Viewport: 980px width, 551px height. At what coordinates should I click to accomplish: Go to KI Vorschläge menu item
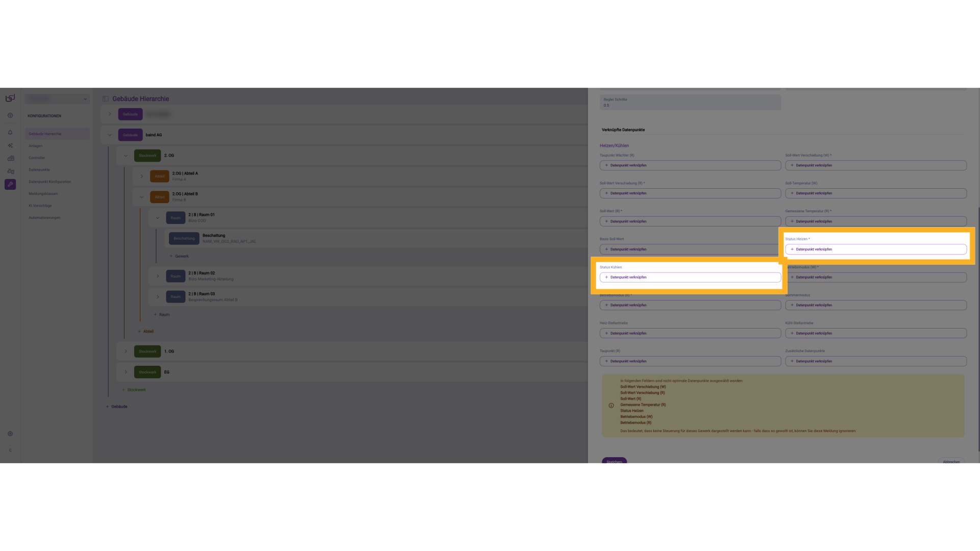click(x=40, y=206)
